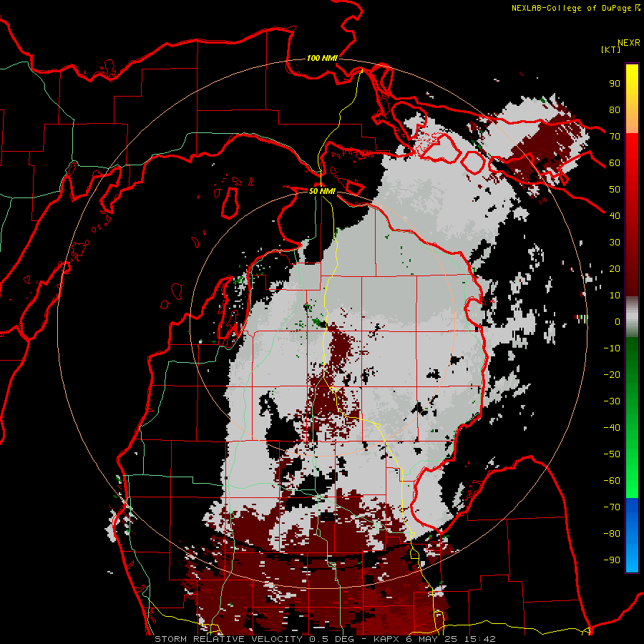Click the 50 value on velocity scale

click(x=615, y=190)
